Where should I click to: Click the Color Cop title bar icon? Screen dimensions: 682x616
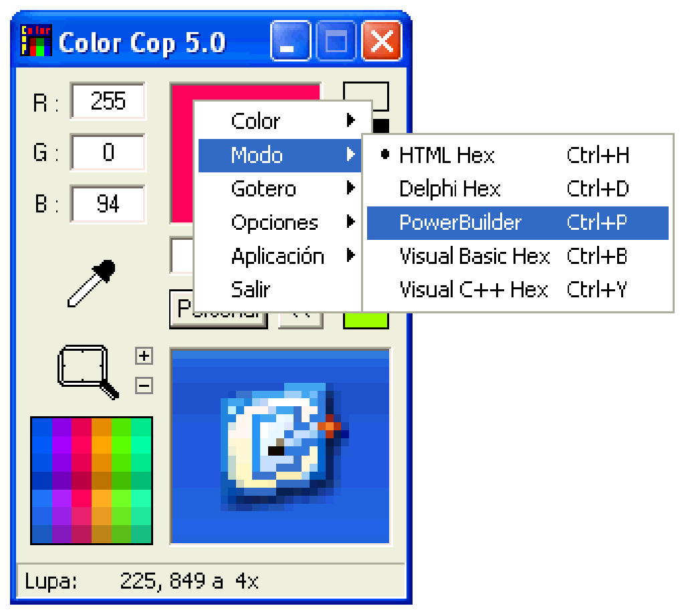click(x=36, y=41)
